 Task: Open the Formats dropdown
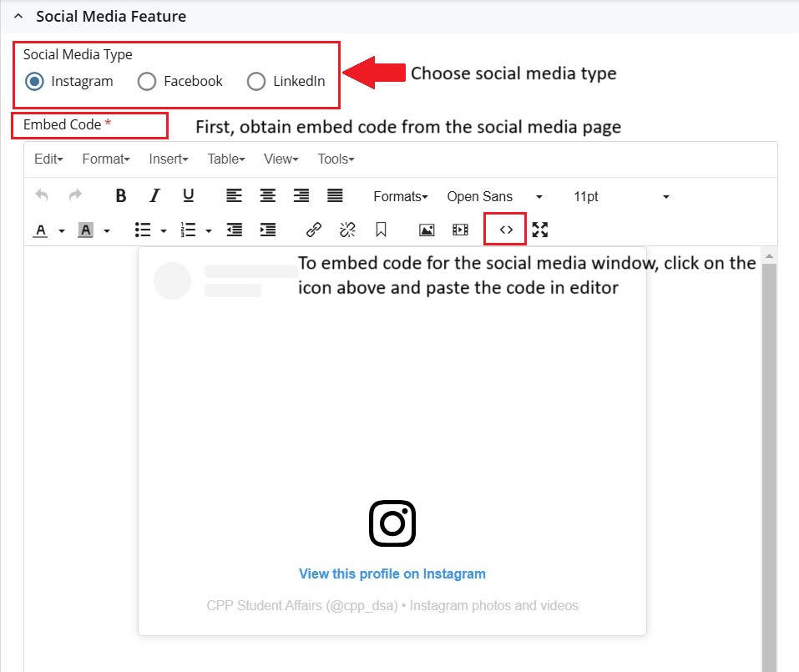400,197
